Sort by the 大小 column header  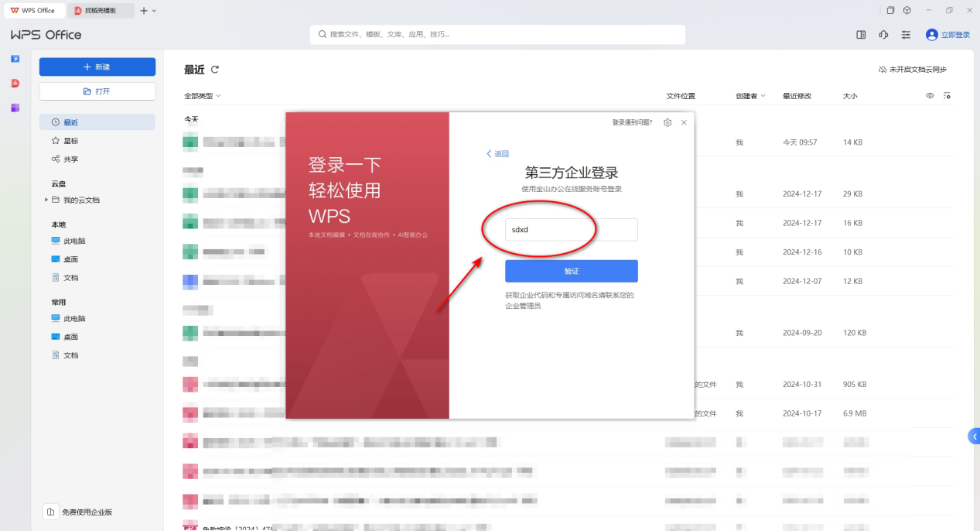pos(850,96)
